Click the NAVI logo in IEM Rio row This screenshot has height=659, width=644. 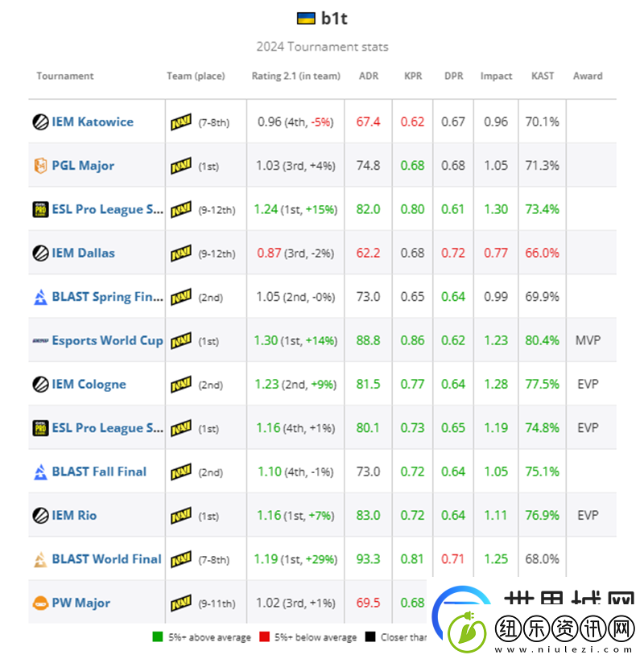[181, 516]
